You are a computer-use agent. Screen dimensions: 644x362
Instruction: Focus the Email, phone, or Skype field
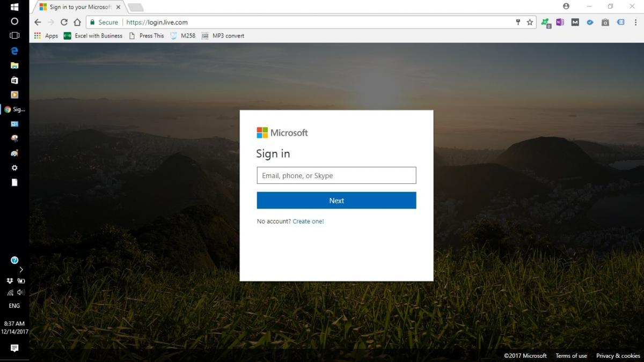click(336, 175)
